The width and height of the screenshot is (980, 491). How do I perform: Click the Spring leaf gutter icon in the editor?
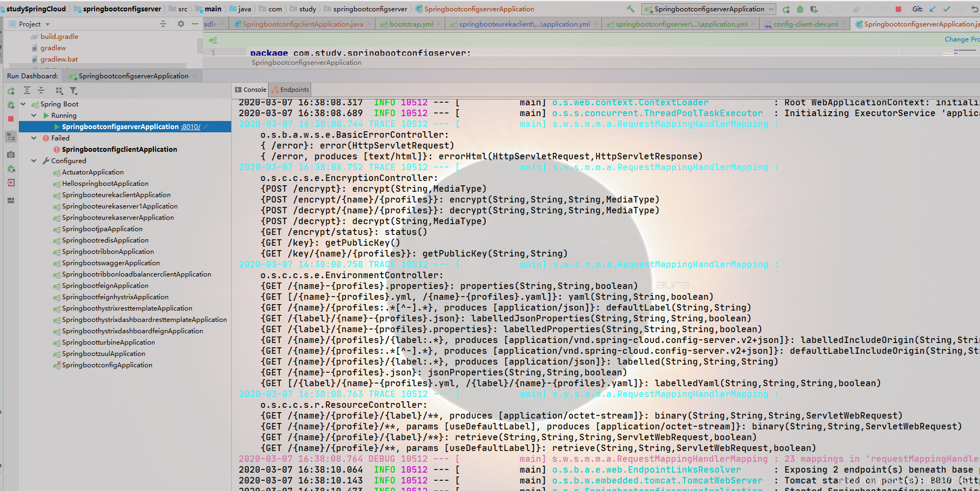pyautogui.click(x=213, y=40)
